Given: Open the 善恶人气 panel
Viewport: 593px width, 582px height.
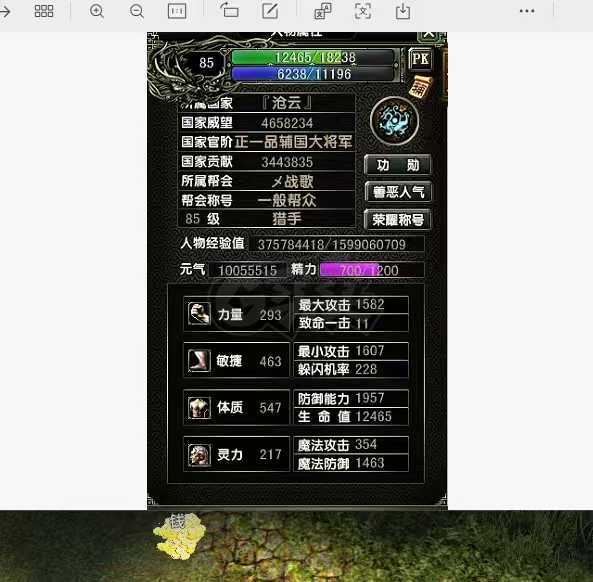Looking at the screenshot, I should [x=398, y=192].
